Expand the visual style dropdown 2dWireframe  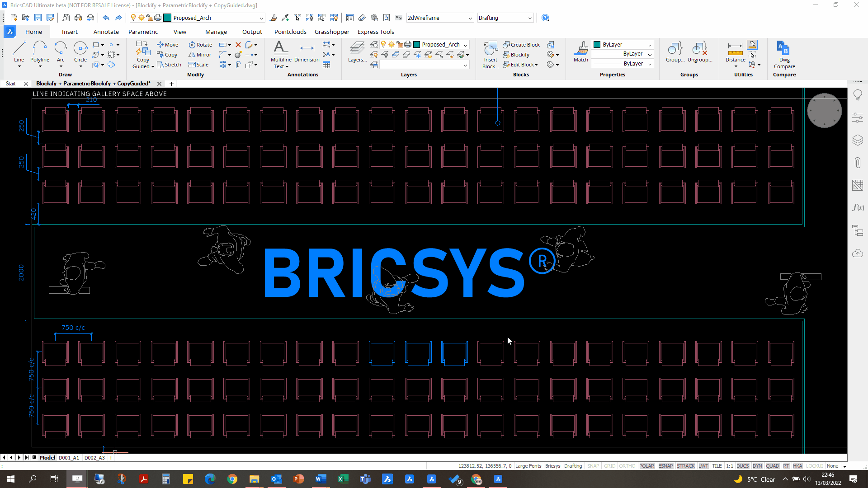pyautogui.click(x=470, y=17)
